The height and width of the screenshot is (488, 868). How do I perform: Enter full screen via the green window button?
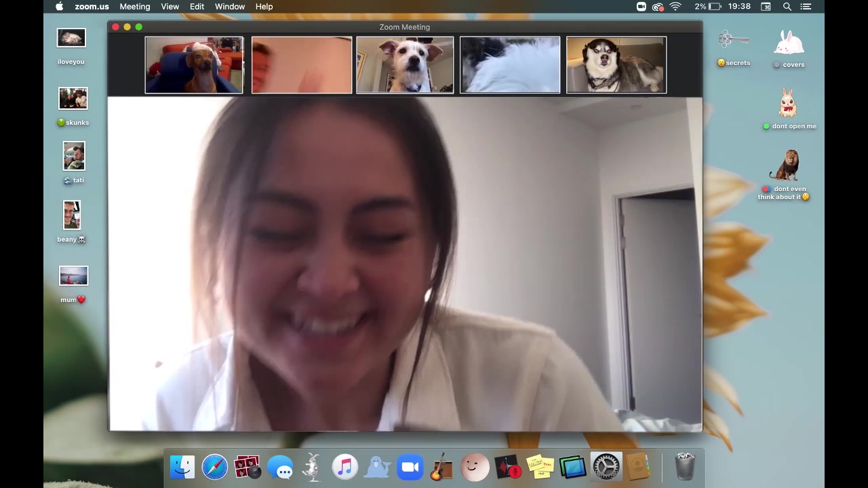[x=139, y=27]
